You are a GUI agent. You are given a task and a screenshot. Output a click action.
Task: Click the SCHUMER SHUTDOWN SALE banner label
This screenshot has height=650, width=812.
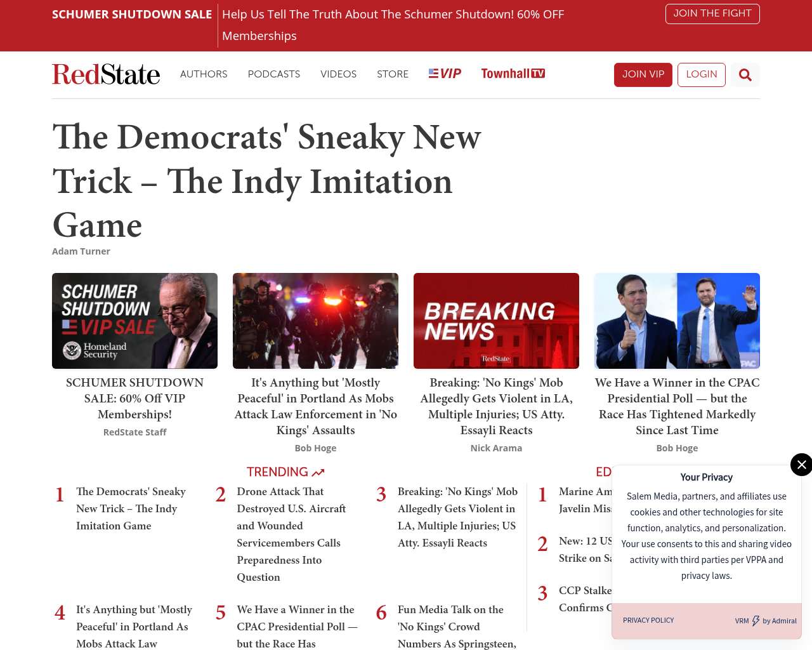[132, 15]
